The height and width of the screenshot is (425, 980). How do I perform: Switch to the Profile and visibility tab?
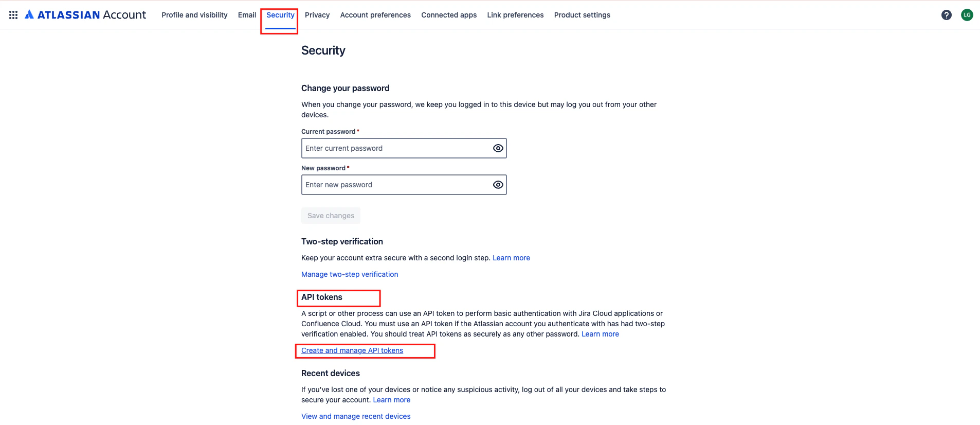pyautogui.click(x=194, y=15)
